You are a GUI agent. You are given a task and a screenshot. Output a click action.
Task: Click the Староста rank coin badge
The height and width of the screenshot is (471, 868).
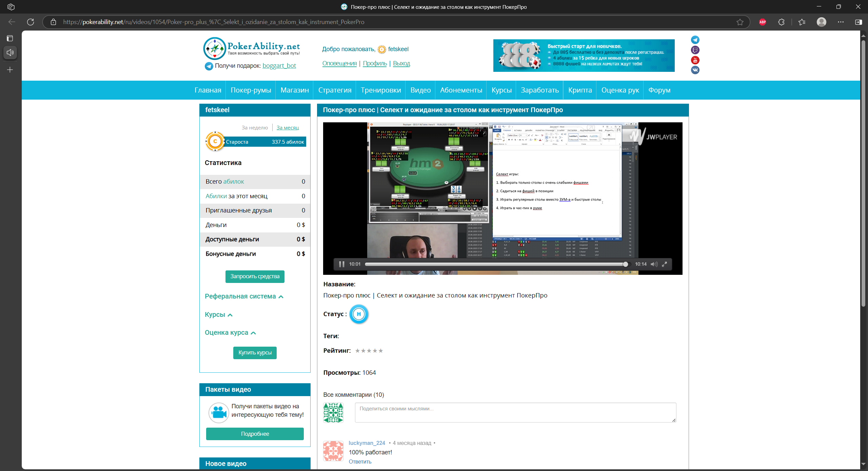(215, 141)
